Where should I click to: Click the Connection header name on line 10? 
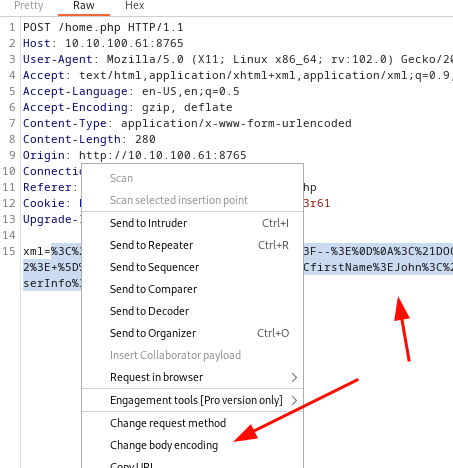coord(52,171)
